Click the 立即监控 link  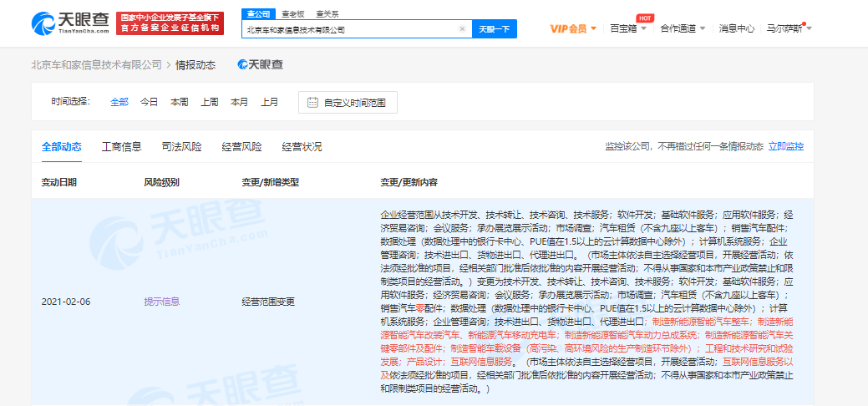tap(785, 146)
